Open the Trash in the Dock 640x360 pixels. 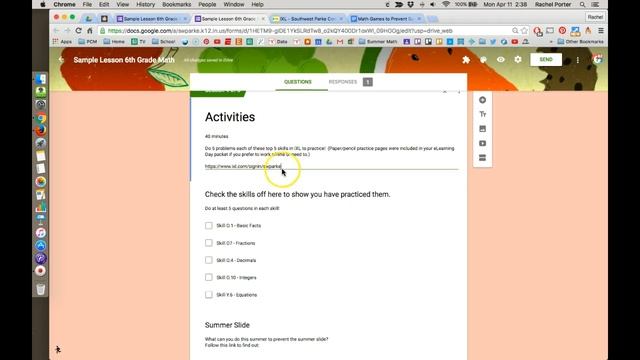pyautogui.click(x=40, y=289)
